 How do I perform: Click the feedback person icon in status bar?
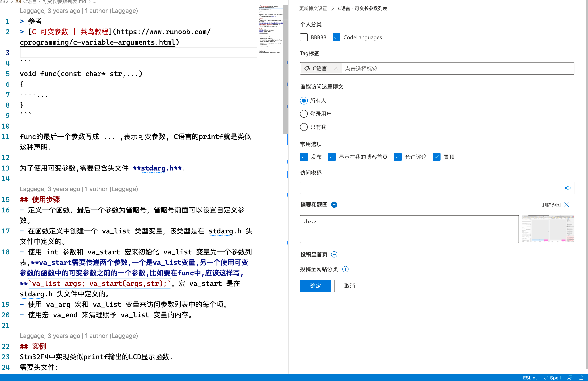click(570, 378)
